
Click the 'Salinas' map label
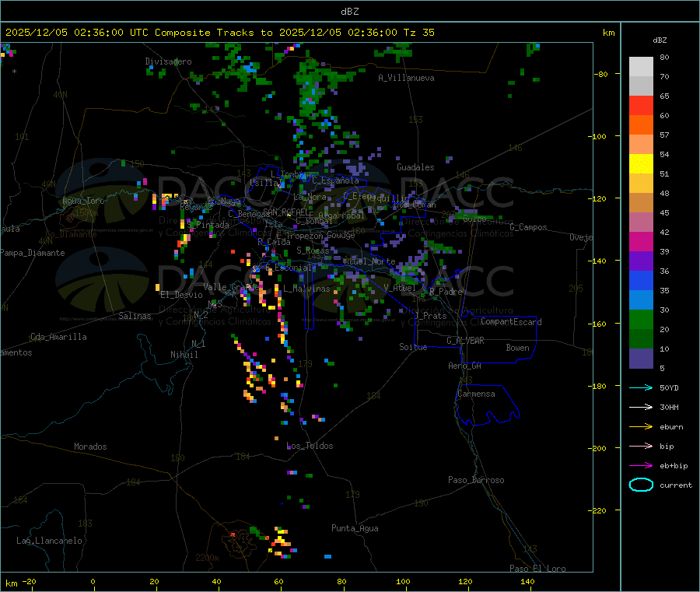[135, 316]
